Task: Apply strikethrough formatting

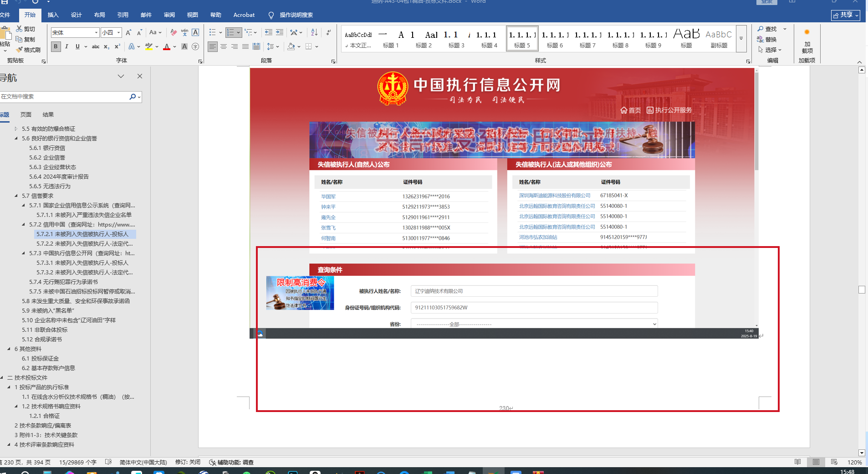Action: tap(96, 46)
